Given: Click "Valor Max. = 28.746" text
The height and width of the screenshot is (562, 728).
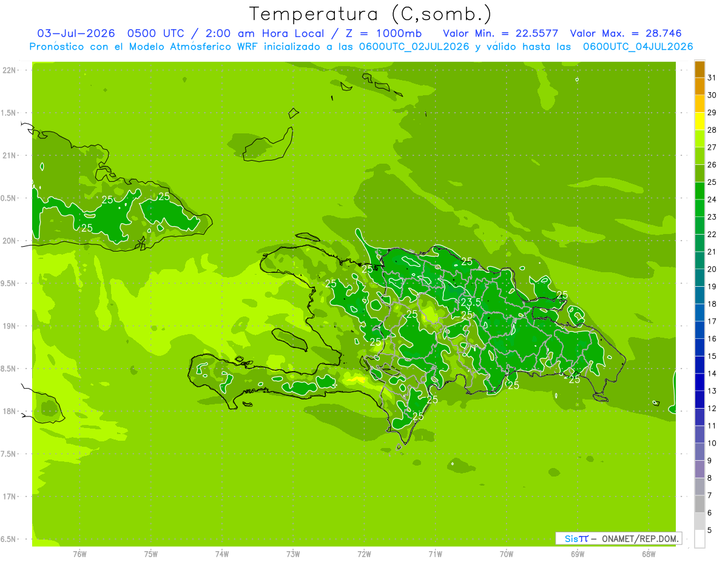Looking at the screenshot, I should click(x=626, y=33).
